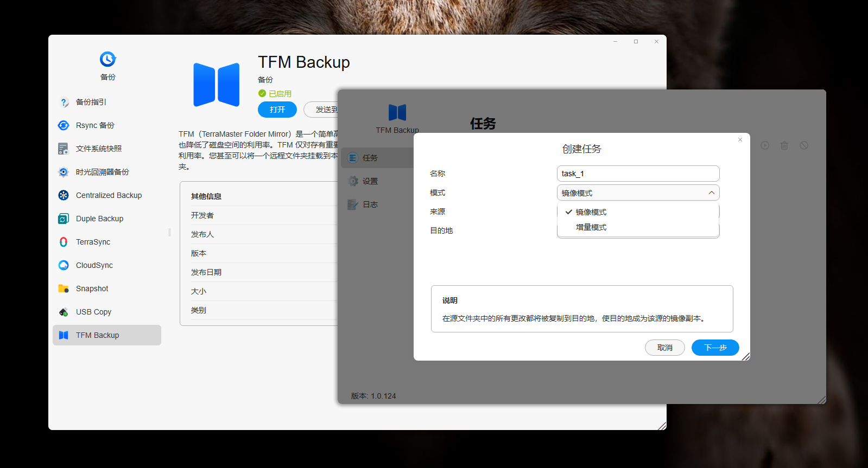868x468 pixels.
Task: Focus the 名称 field containing task_1
Action: pos(638,174)
